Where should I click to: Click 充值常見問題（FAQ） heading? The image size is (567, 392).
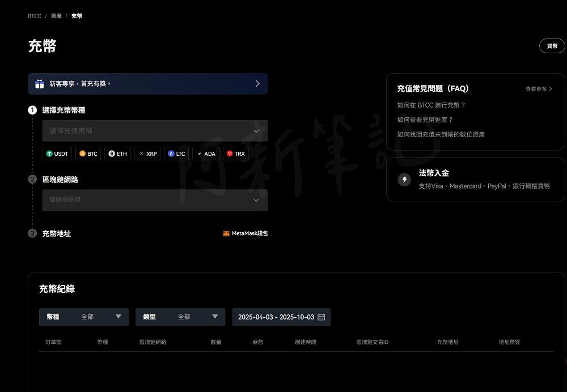click(433, 88)
